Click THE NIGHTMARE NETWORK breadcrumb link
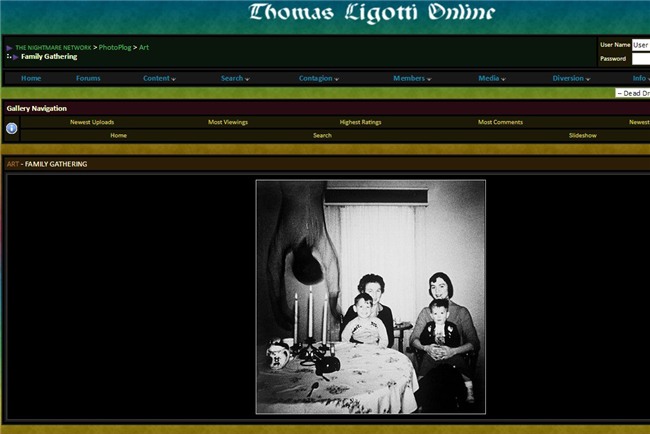The height and width of the screenshot is (434, 650). pyautogui.click(x=53, y=47)
